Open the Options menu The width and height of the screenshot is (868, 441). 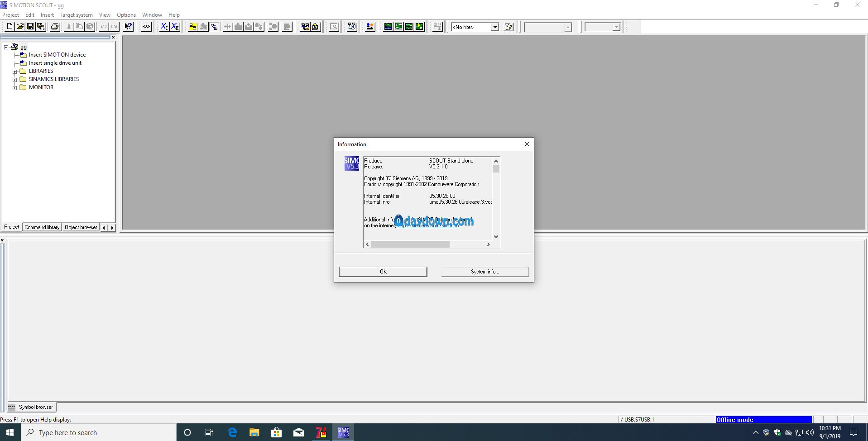pos(126,15)
